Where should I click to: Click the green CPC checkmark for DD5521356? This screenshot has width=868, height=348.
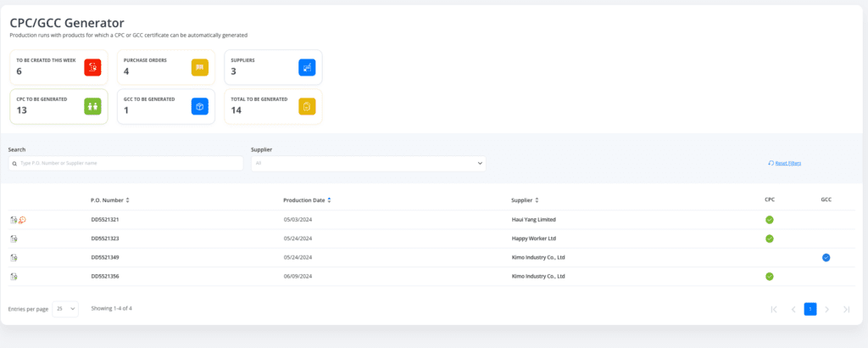coord(770,276)
